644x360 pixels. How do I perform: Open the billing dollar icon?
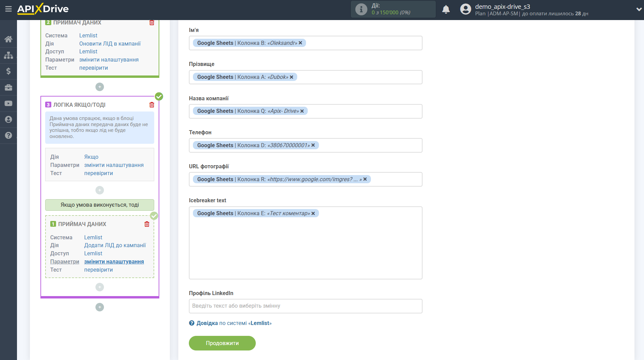[8, 71]
